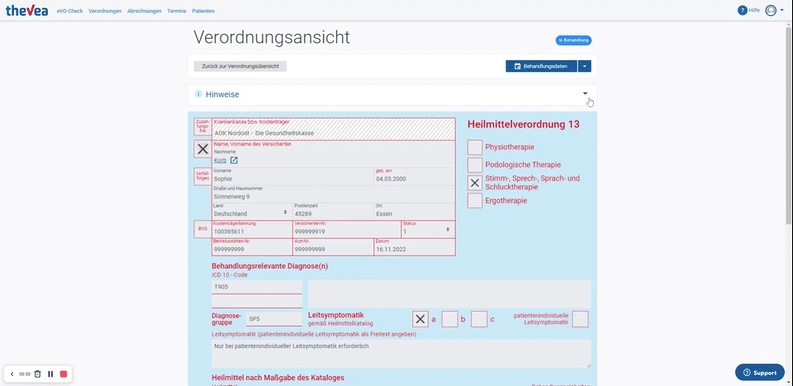
Task: Check patientenindividuelle Leitsymptomatik box
Action: (x=580, y=319)
